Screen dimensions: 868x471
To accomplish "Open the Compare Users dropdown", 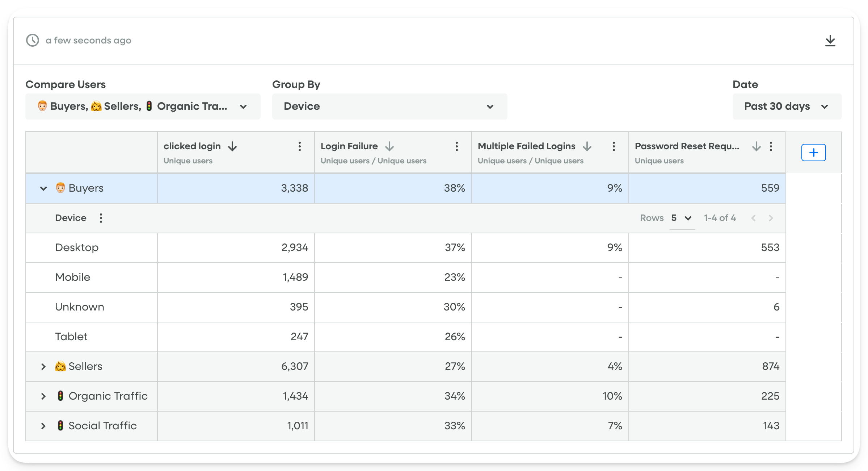I will tap(143, 107).
